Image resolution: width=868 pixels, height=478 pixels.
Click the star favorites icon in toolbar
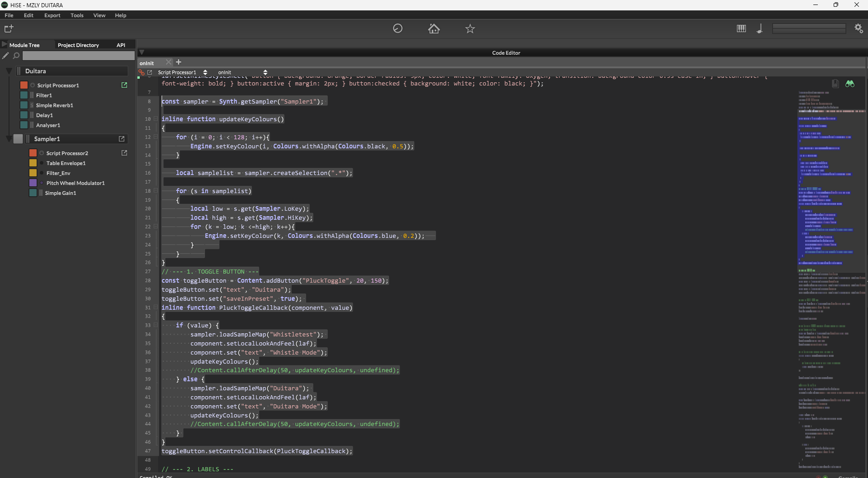[470, 29]
